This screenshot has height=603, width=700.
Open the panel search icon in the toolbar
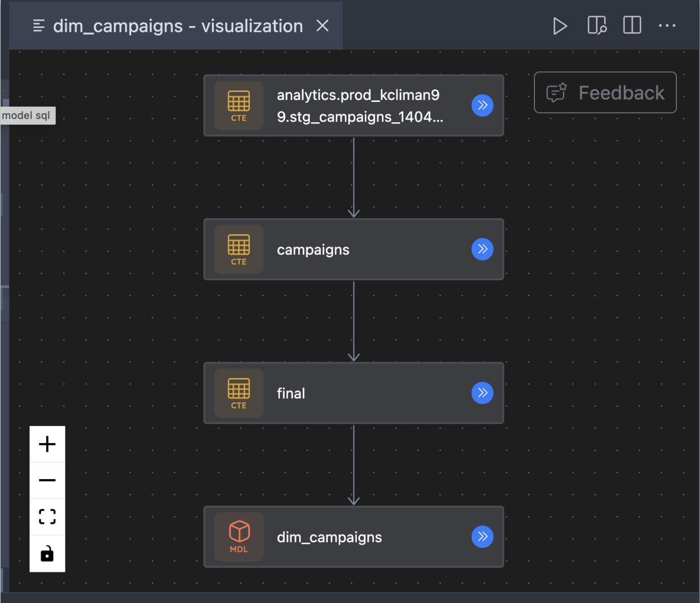tap(596, 26)
